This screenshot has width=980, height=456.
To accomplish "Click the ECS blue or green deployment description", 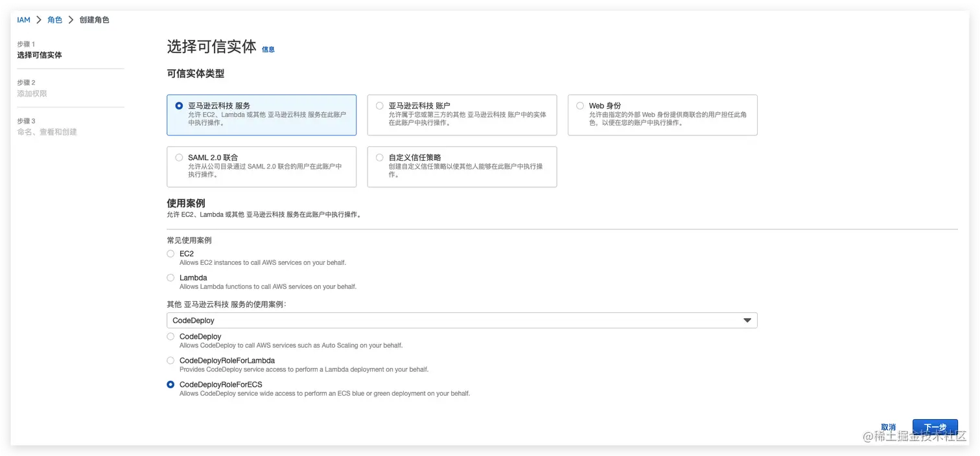I will (325, 393).
